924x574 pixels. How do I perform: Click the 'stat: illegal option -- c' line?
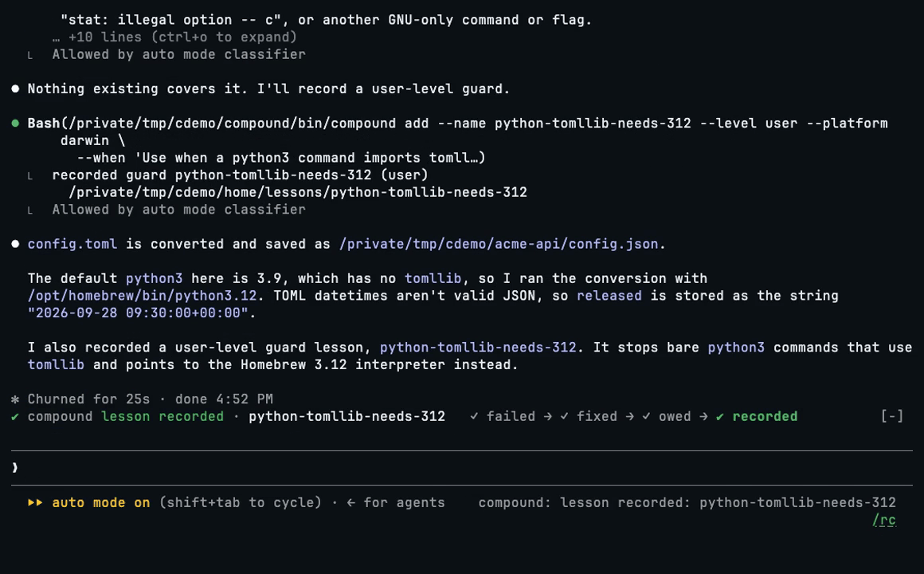(x=326, y=20)
